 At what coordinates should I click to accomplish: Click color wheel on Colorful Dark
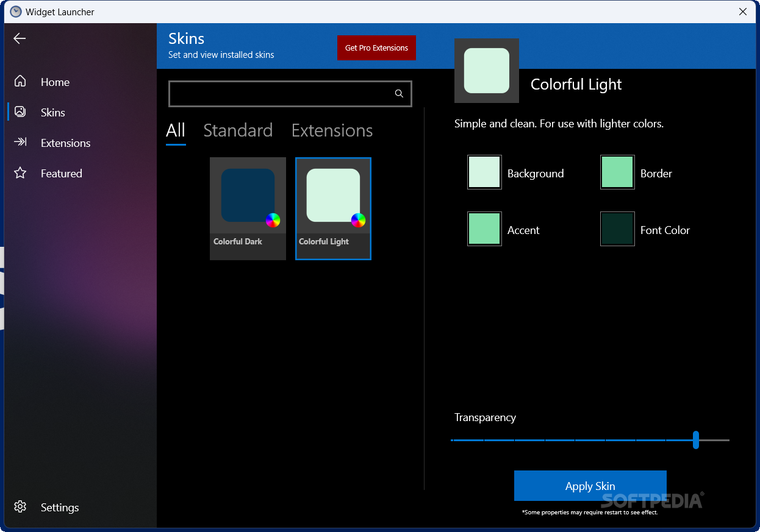click(x=273, y=220)
